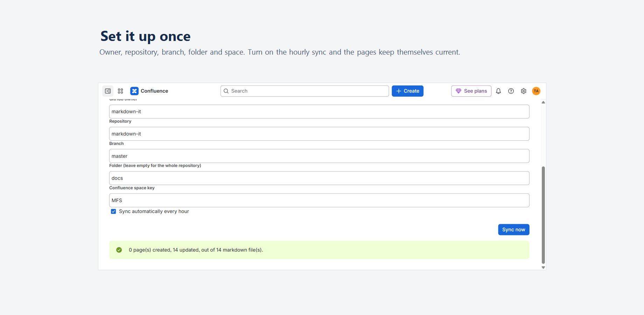This screenshot has width=644, height=315.
Task: Click the Sync now button
Action: [513, 230]
